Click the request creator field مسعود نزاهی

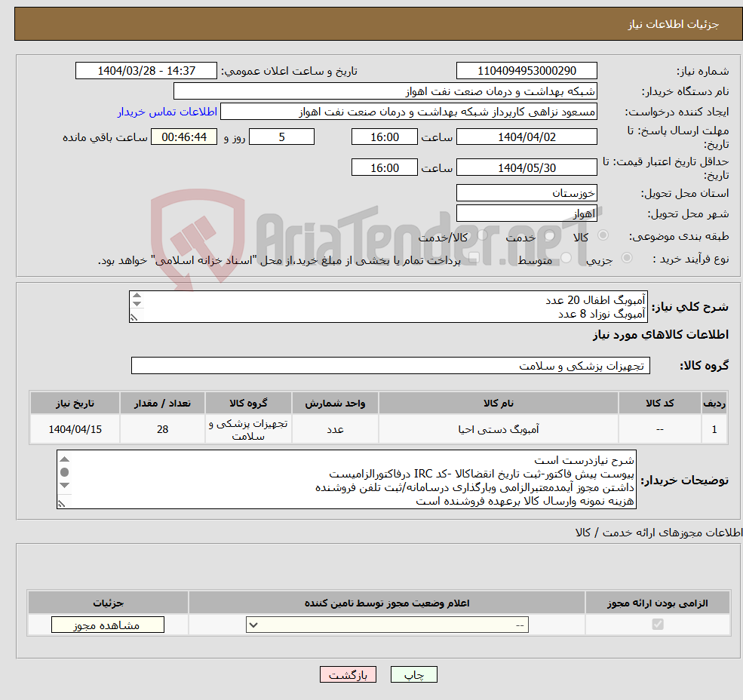pos(408,112)
